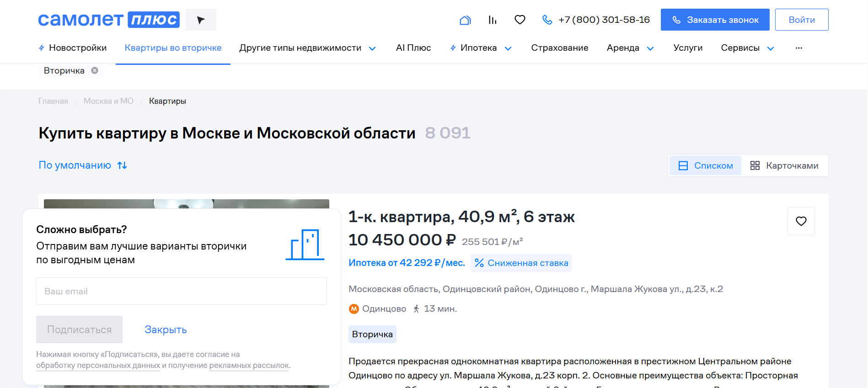This screenshot has width=868, height=388.
Task: Open the home icon in header
Action: [x=465, y=20]
